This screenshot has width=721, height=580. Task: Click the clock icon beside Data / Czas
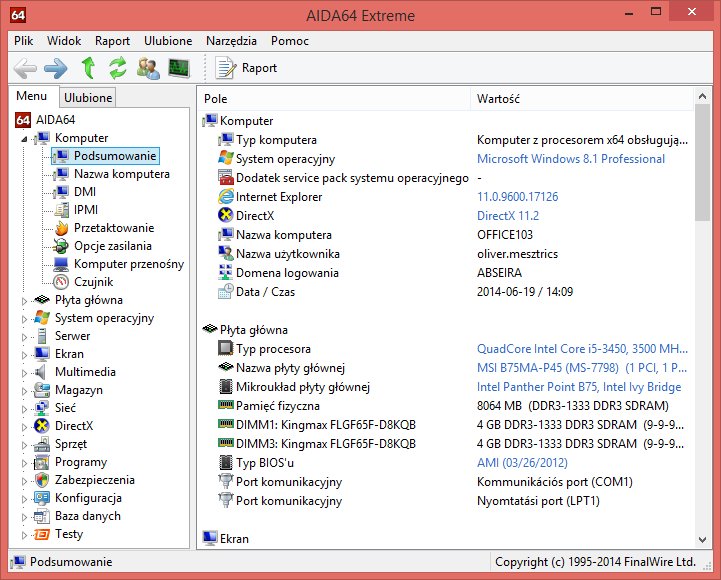coord(226,292)
